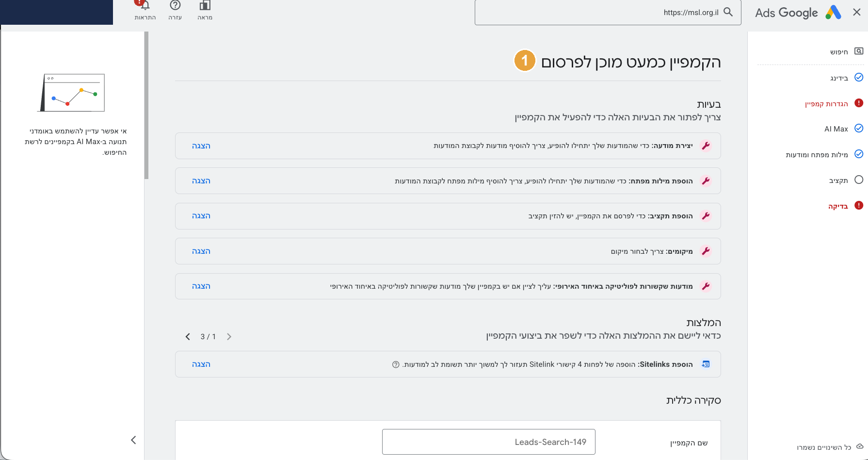
Task: Click the search magnifier icon in the URL field
Action: point(728,12)
